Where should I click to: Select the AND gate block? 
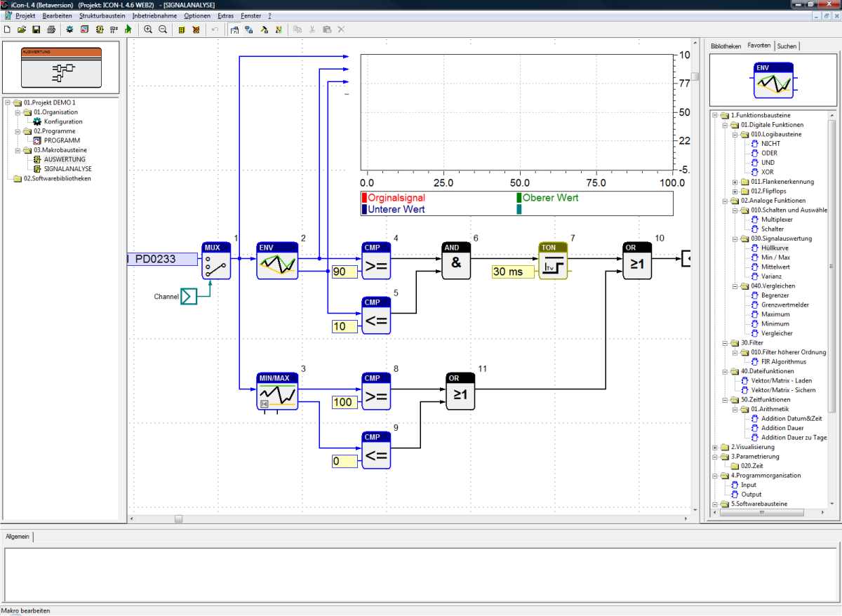coord(456,261)
